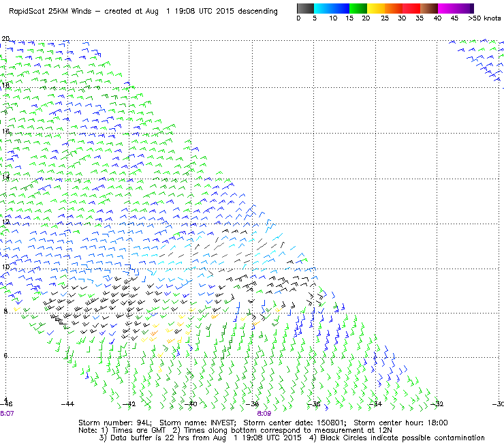
Task: Click latitude label '8' on left axis
Action: [5, 311]
